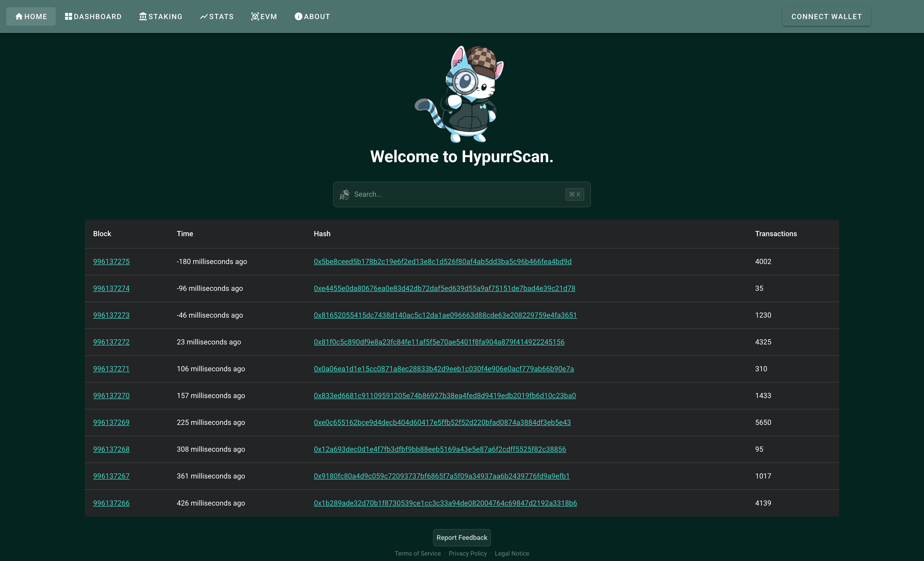Viewport: 924px width, 561px height.
Task: Click the Staking bank icon
Action: tap(143, 16)
